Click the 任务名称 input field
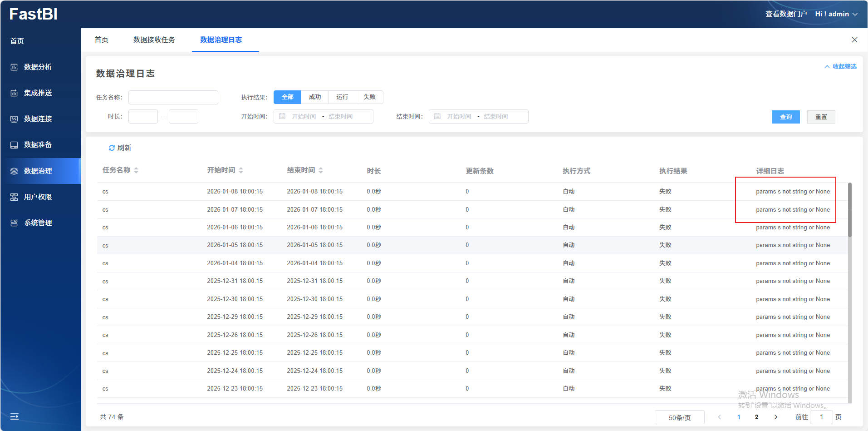 (173, 98)
